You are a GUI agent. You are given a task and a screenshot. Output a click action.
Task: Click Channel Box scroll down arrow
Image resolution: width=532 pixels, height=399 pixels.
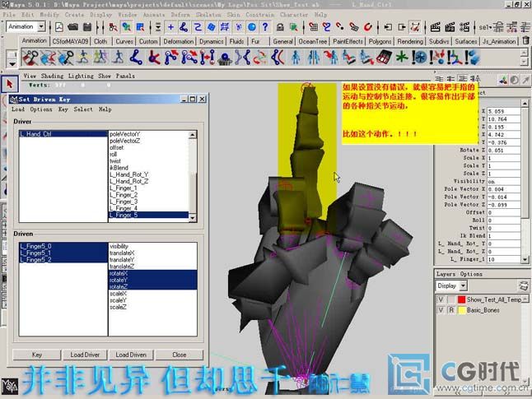pos(525,260)
